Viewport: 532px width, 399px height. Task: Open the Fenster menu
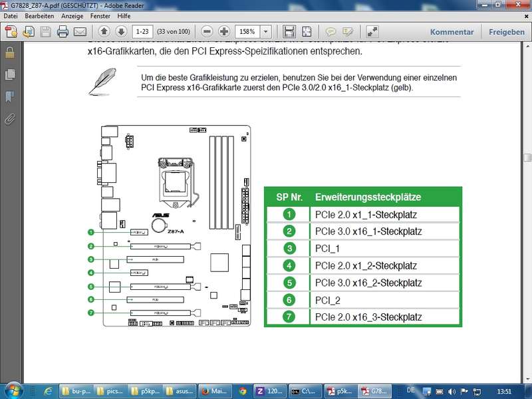(x=100, y=16)
